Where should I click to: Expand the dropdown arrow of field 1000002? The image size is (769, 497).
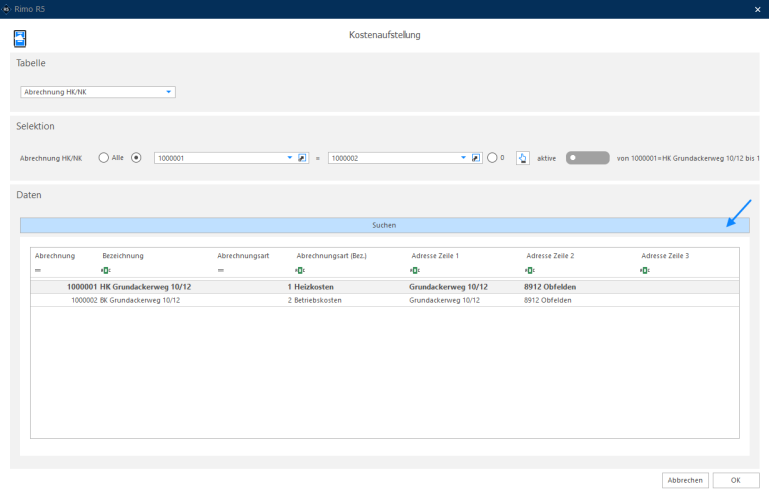tap(463, 158)
